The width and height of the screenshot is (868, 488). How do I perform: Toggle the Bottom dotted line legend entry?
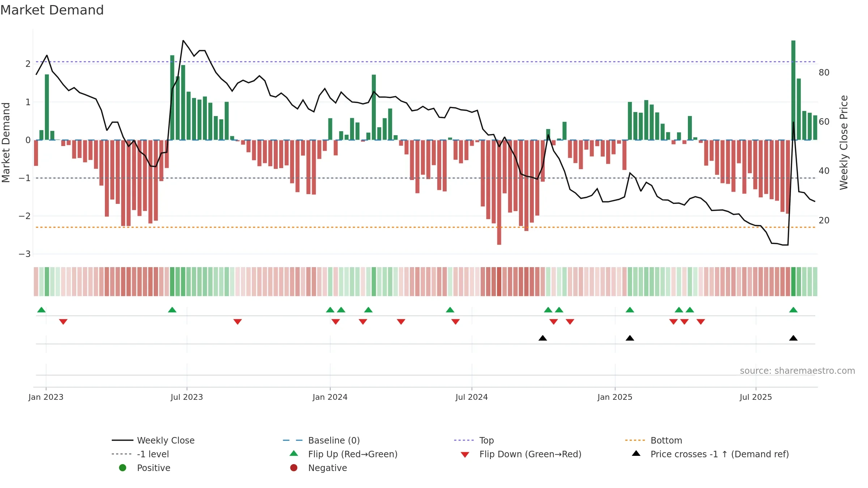click(x=654, y=440)
